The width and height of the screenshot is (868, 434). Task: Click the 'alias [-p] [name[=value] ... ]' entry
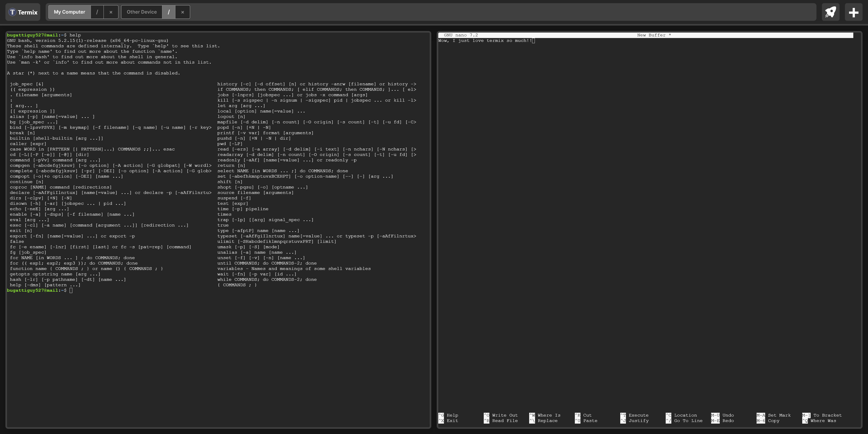coord(52,117)
